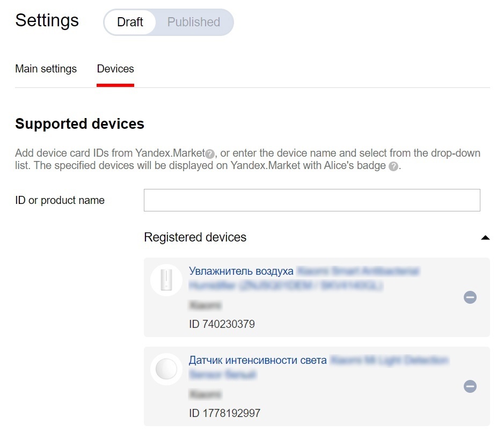Open the Датчик интенсивности света device link
The width and height of the screenshot is (504, 432).
coord(258,360)
